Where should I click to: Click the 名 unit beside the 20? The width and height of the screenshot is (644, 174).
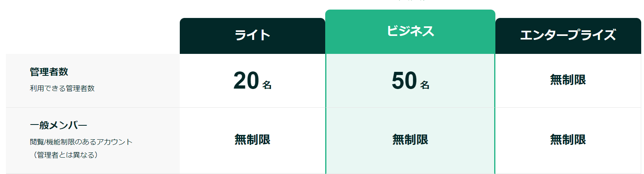pyautogui.click(x=267, y=85)
